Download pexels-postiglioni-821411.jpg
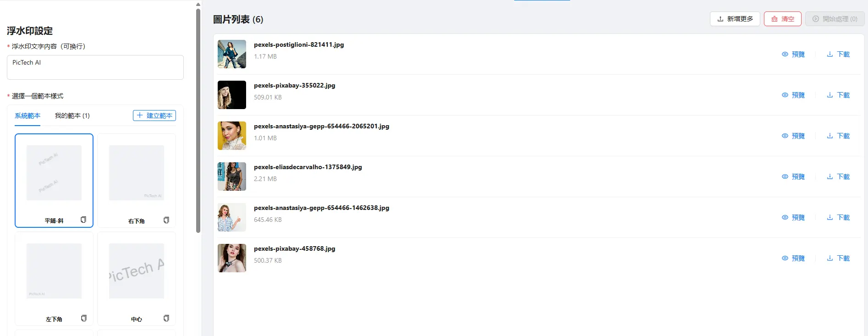868x336 pixels. (838, 54)
